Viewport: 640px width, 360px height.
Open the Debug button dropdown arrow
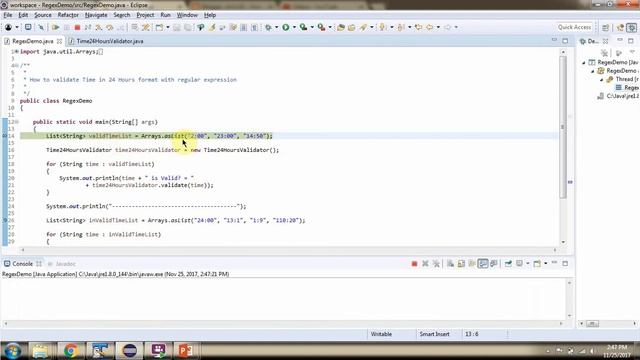coord(276,27)
